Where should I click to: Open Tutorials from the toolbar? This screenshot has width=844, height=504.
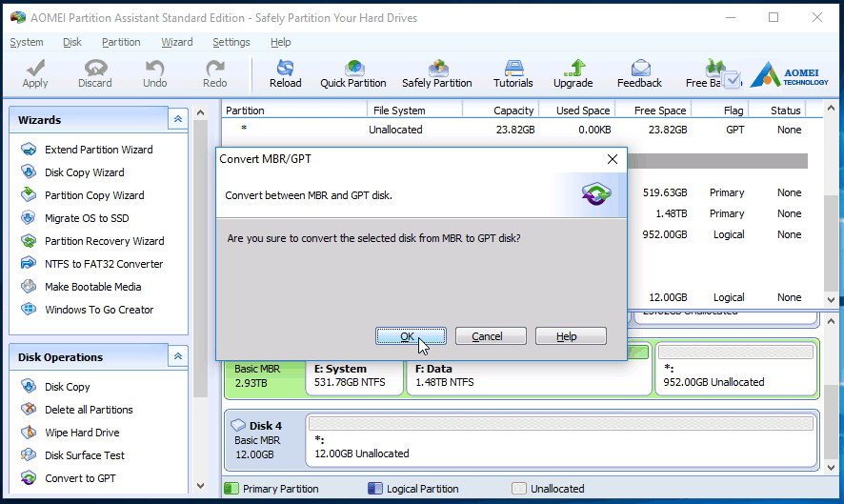512,73
